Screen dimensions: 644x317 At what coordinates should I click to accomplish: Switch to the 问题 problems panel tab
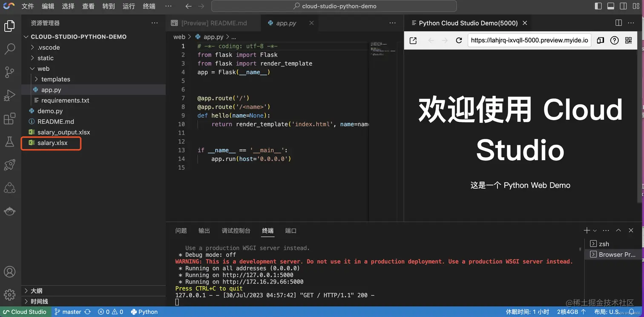point(181,231)
